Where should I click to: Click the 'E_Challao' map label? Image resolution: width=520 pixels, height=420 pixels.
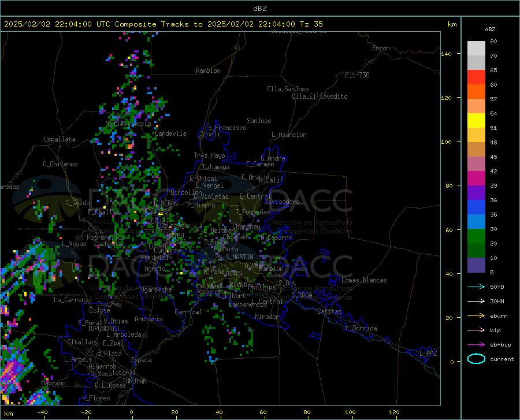(x=103, y=212)
